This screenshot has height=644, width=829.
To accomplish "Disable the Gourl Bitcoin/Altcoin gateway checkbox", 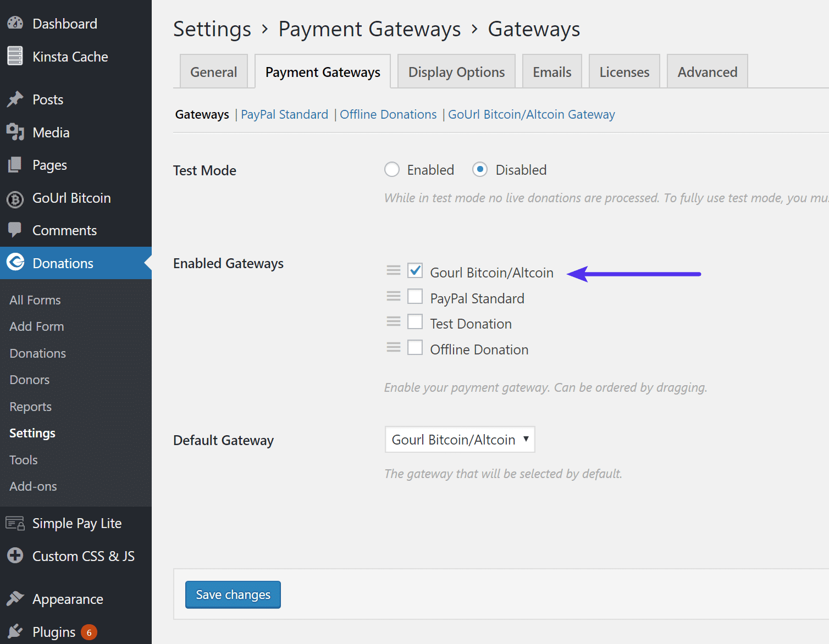I will click(x=415, y=270).
